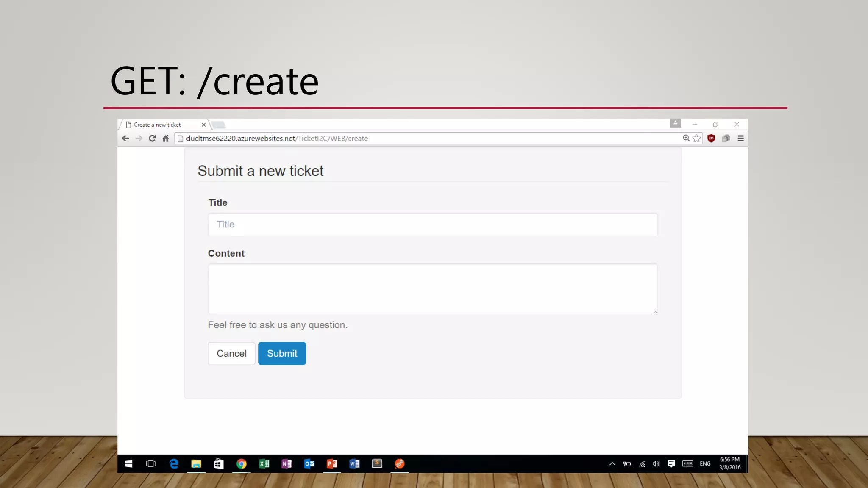The height and width of the screenshot is (488, 868).
Task: Open the browser home page icon
Action: (x=166, y=139)
